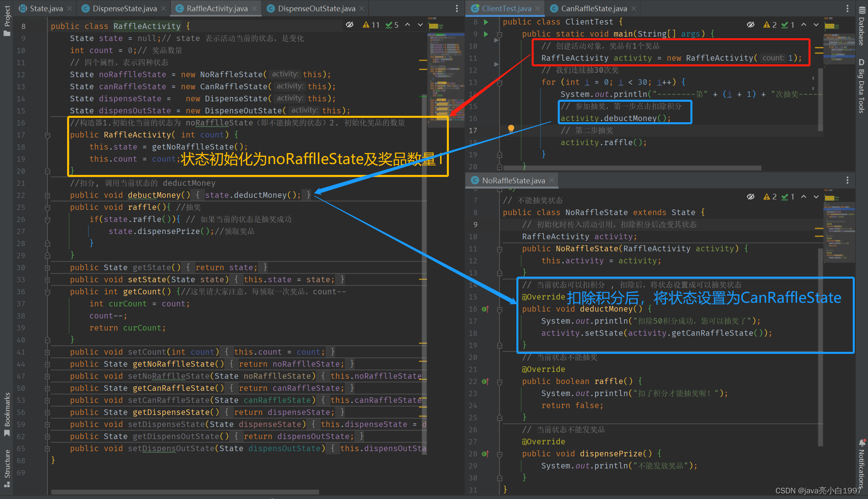Image resolution: width=868 pixels, height=499 pixels.
Task: Open Project tool window
Action: coord(7,20)
